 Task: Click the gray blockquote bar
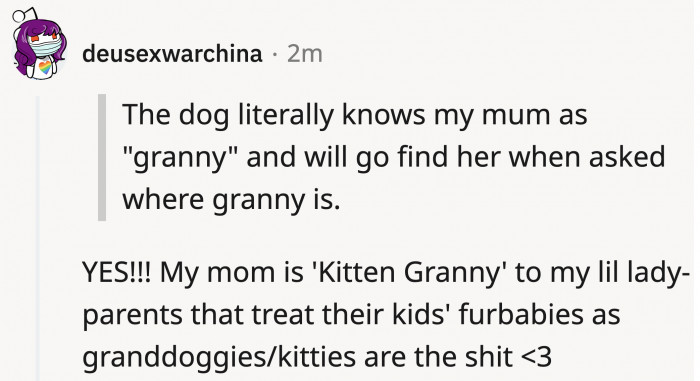[102, 157]
